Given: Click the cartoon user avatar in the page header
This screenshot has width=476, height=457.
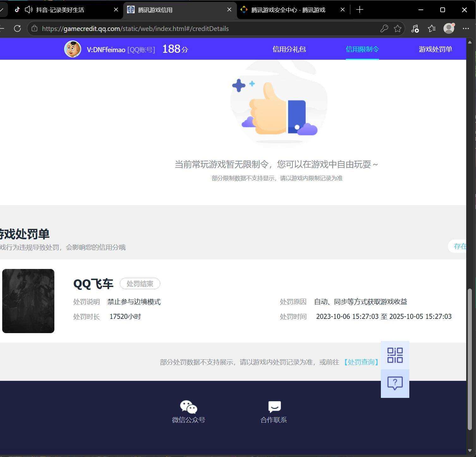Looking at the screenshot, I should [x=73, y=49].
